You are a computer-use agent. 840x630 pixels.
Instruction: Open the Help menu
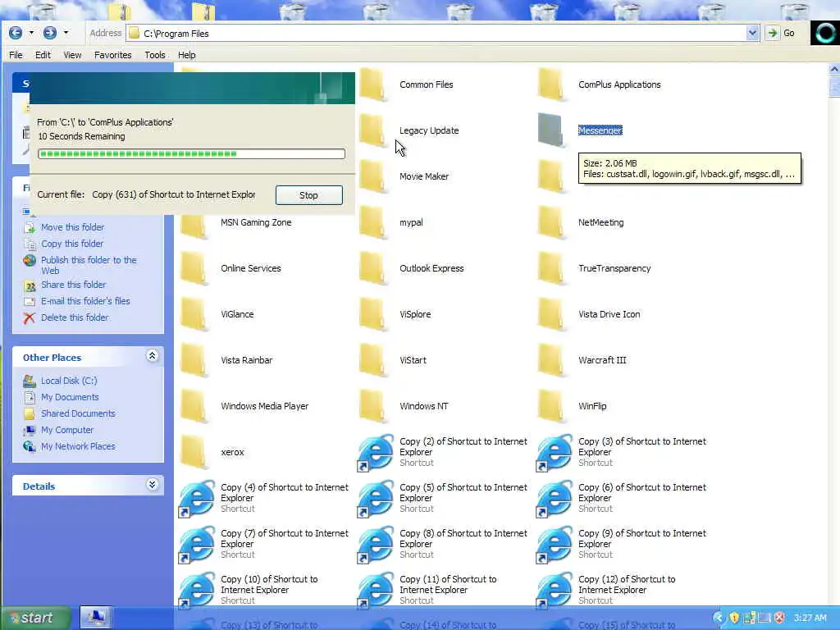coord(186,55)
